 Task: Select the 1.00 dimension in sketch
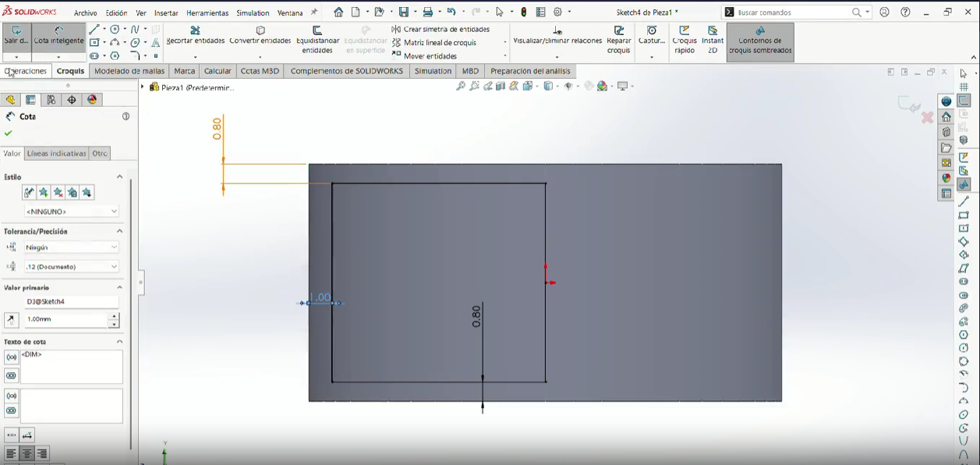pos(320,297)
